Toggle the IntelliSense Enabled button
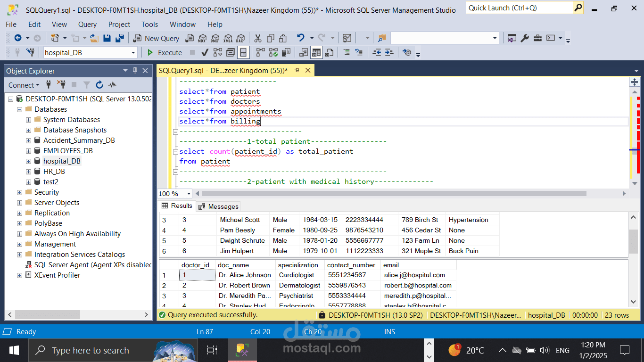Image resolution: width=644 pixels, height=362 pixels. pyautogui.click(x=243, y=52)
